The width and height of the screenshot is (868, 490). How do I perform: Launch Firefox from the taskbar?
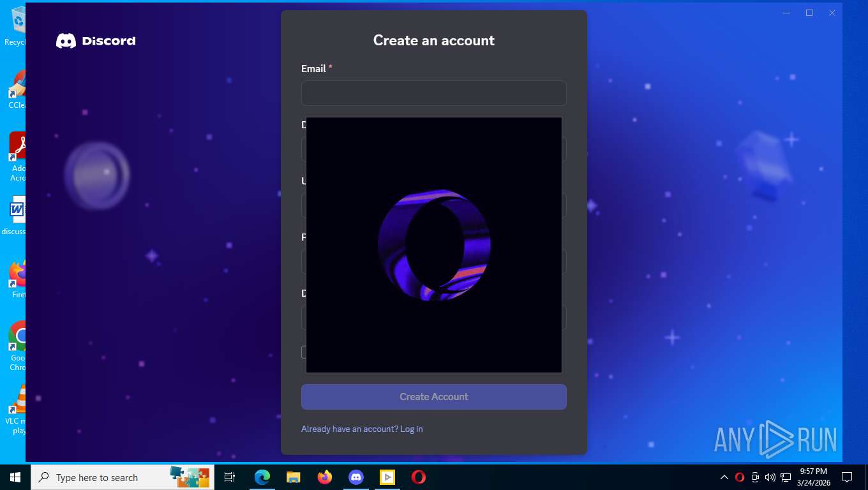325,477
